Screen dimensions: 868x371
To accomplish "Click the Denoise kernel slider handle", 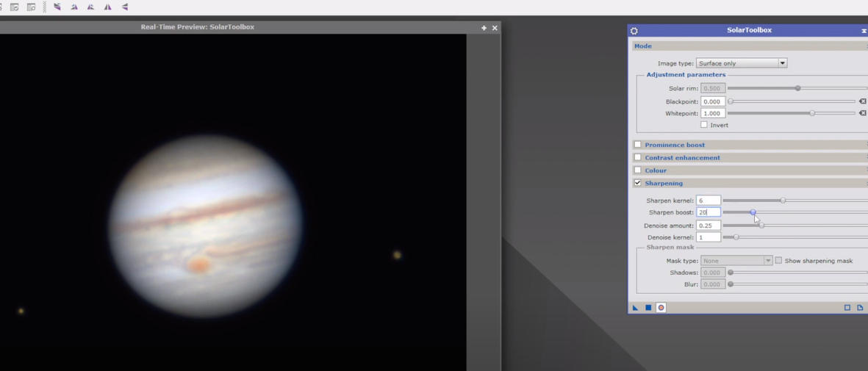I will [736, 237].
